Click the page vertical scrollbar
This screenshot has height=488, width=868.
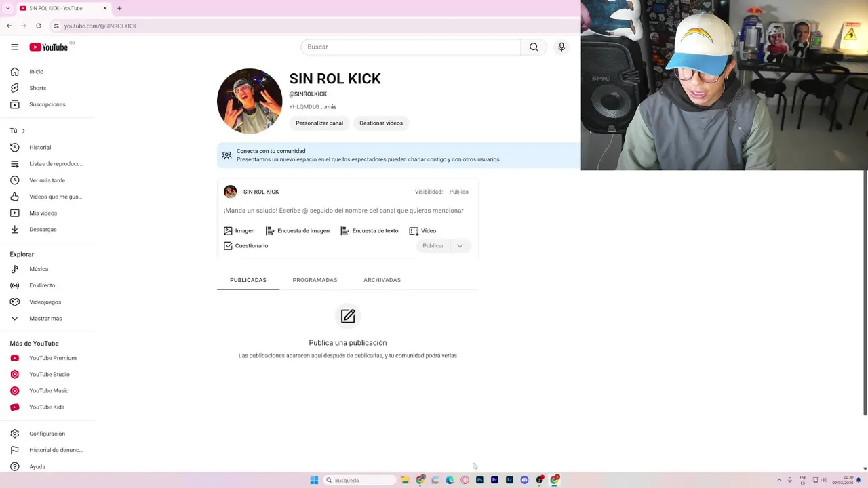(865, 291)
